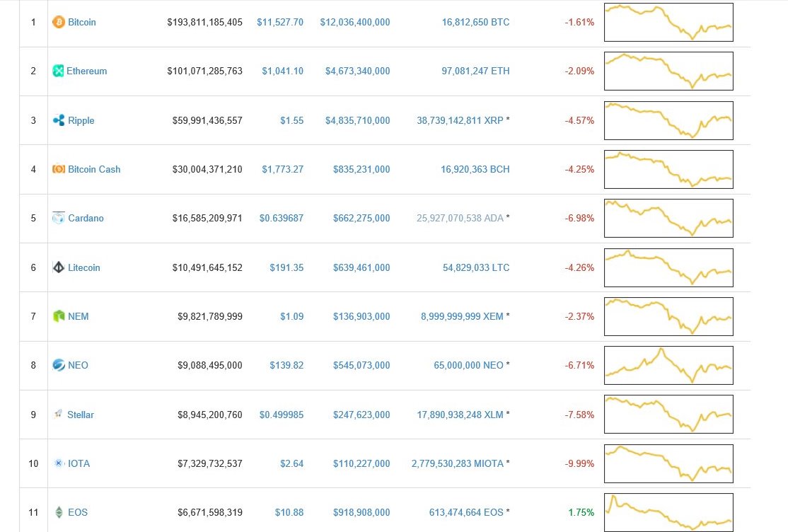Click the NEO globe icon
The height and width of the screenshot is (532, 788).
click(x=59, y=365)
